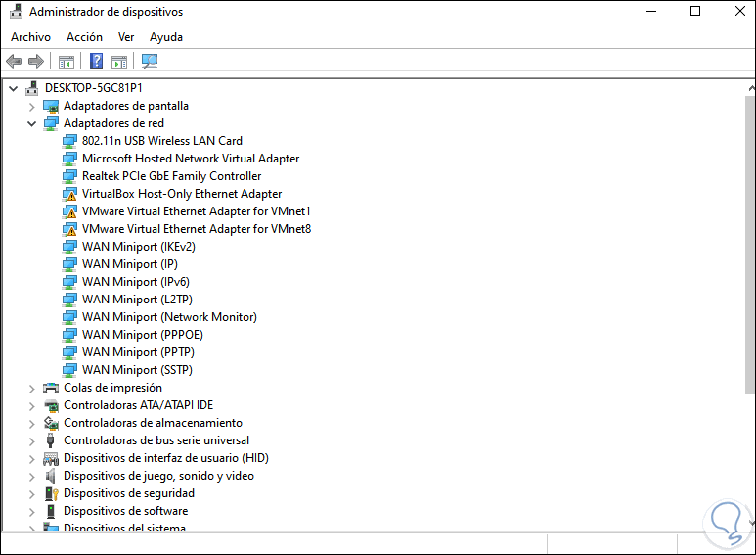The width and height of the screenshot is (756, 555).
Task: Click the Adaptadores de pantalla icon
Action: (51, 106)
